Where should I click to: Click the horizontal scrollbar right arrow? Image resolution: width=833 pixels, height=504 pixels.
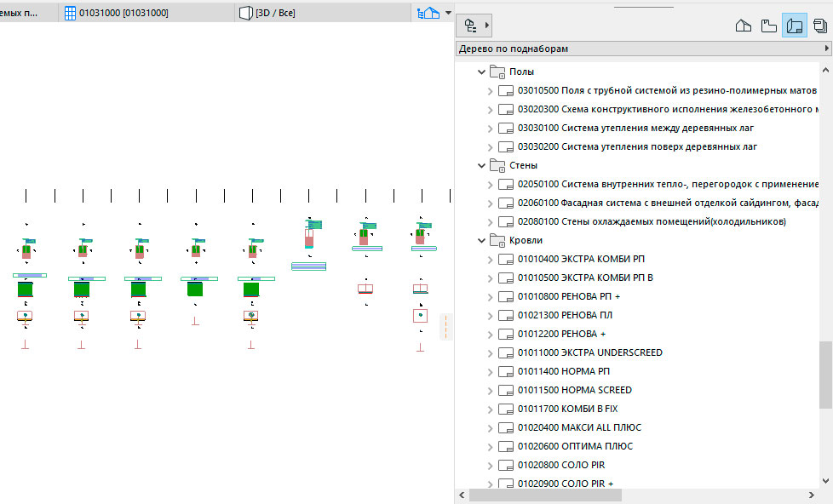tap(812, 495)
